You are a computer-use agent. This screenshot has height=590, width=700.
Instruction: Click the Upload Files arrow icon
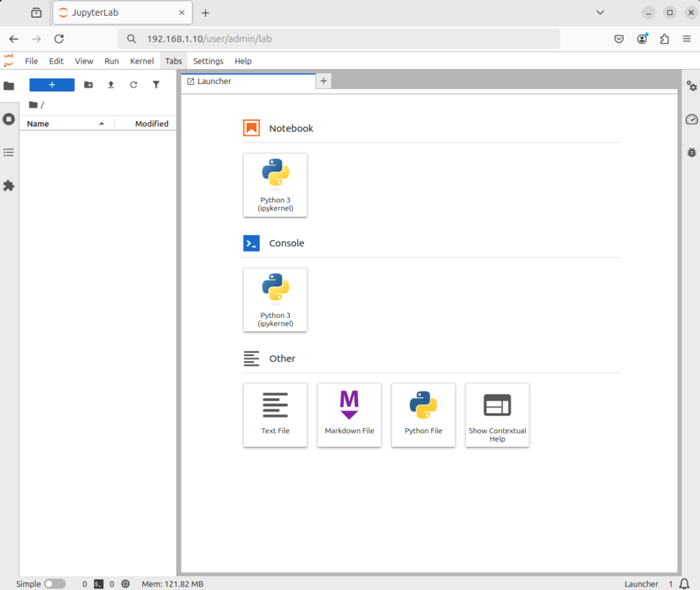click(111, 85)
